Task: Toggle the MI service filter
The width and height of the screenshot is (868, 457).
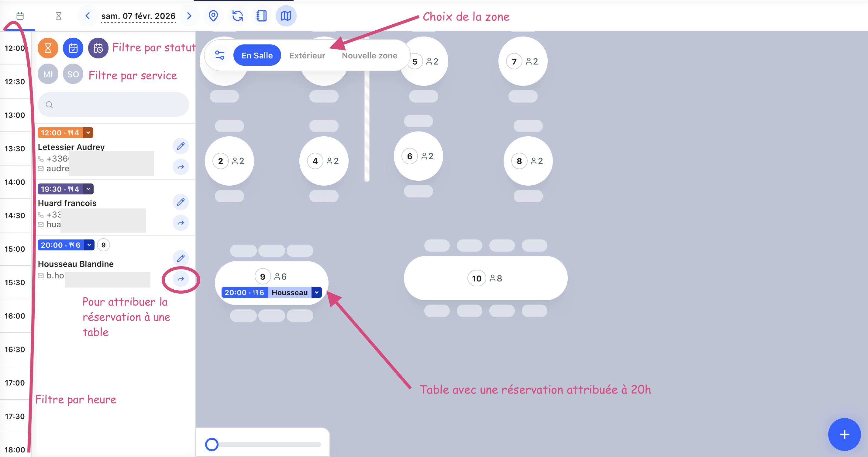Action: pos(48,74)
